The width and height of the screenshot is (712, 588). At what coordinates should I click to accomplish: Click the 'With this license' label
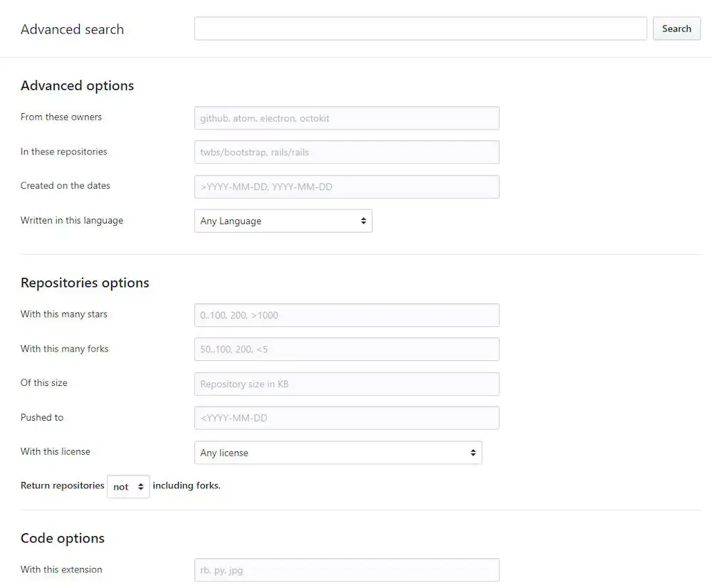(56, 451)
